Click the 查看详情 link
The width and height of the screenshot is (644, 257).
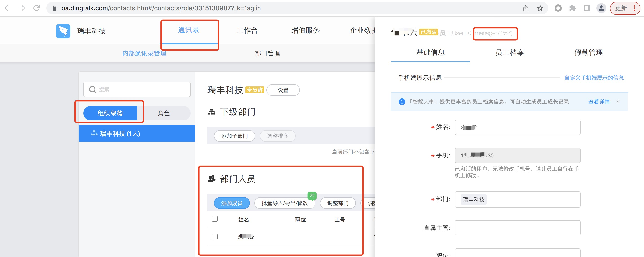coord(599,102)
